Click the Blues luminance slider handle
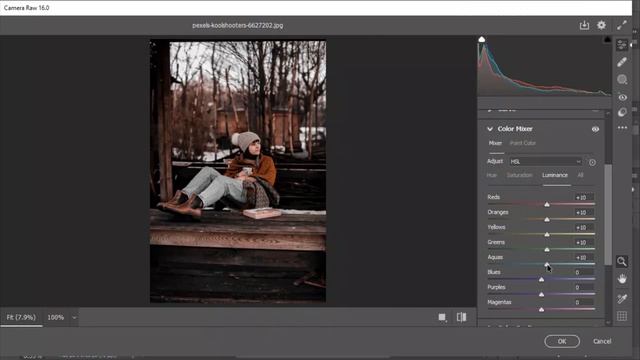This screenshot has height=360, width=640. point(541,280)
